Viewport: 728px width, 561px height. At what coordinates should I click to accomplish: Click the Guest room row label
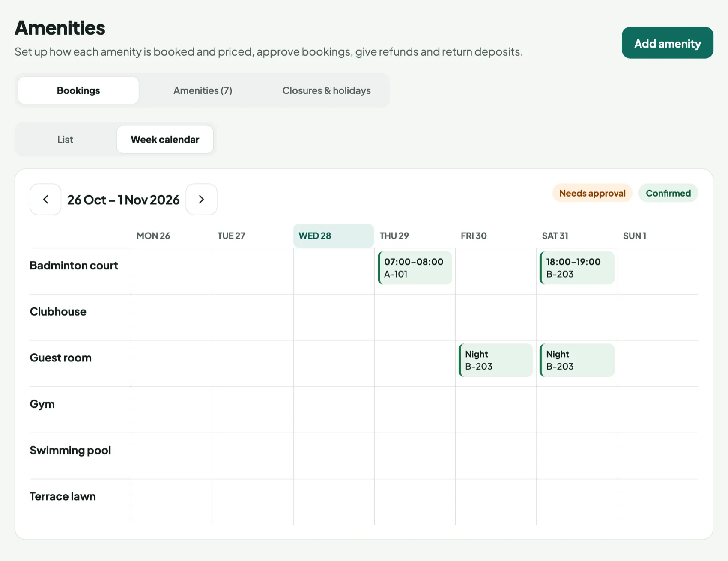click(60, 358)
